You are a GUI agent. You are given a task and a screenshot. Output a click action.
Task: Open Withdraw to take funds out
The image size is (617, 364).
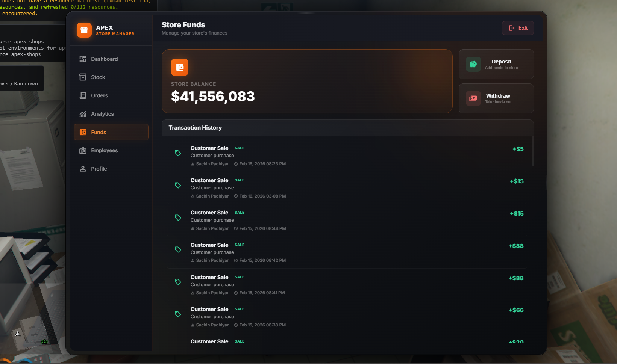point(496,98)
